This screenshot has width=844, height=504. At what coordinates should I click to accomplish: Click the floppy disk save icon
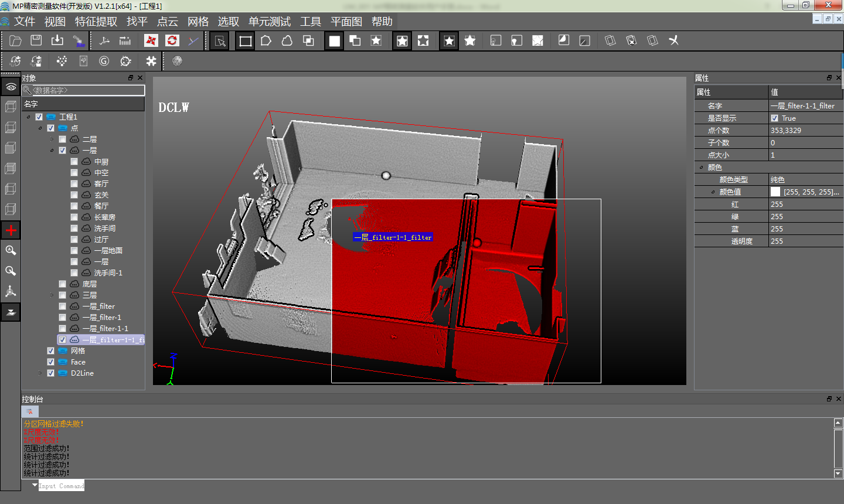(x=36, y=40)
